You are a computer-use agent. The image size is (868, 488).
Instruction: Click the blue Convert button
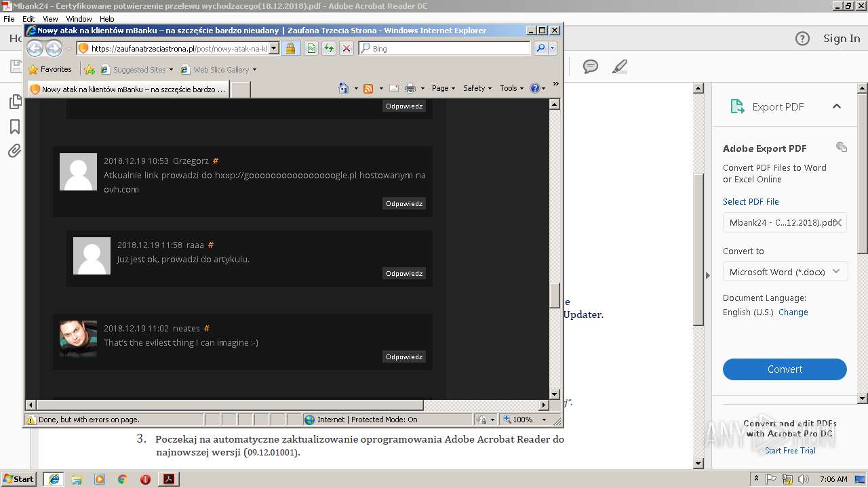785,369
